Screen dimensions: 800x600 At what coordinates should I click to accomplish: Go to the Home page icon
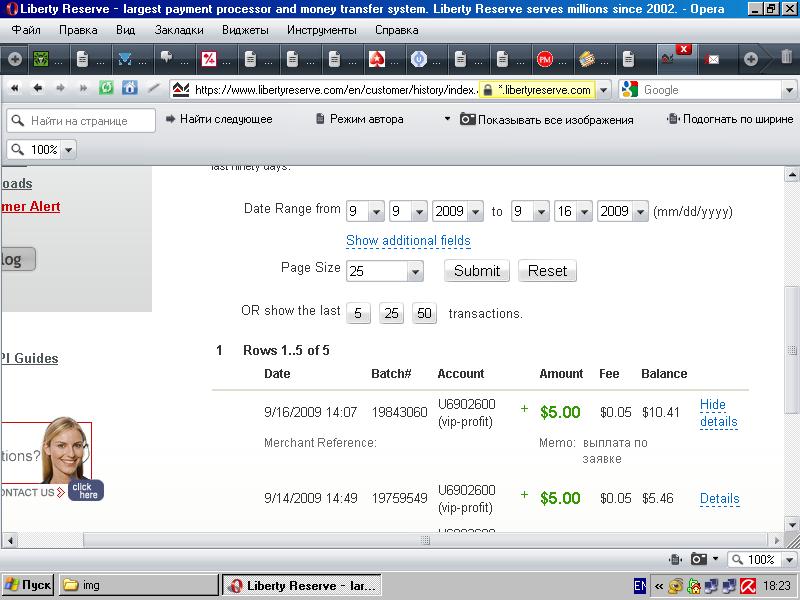[130, 88]
